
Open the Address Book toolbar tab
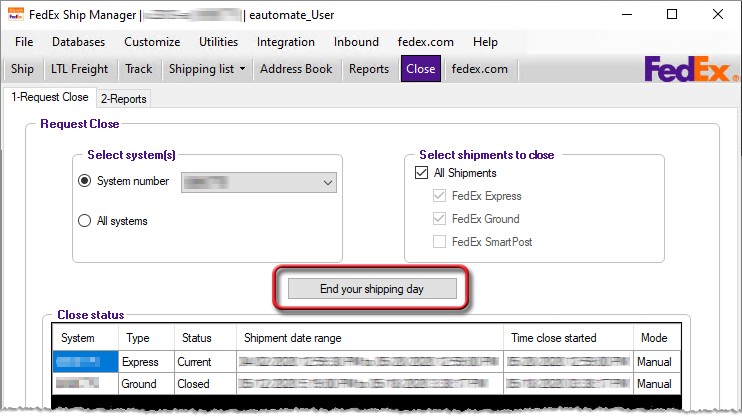(296, 69)
